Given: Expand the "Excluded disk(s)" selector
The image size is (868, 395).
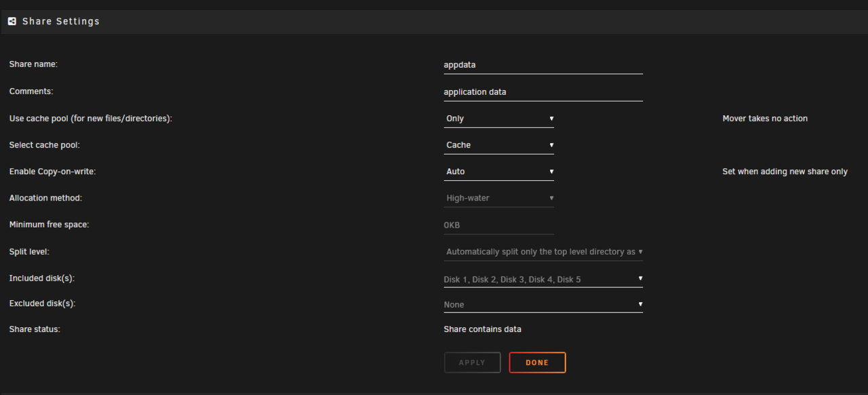Looking at the screenshot, I should [x=542, y=304].
